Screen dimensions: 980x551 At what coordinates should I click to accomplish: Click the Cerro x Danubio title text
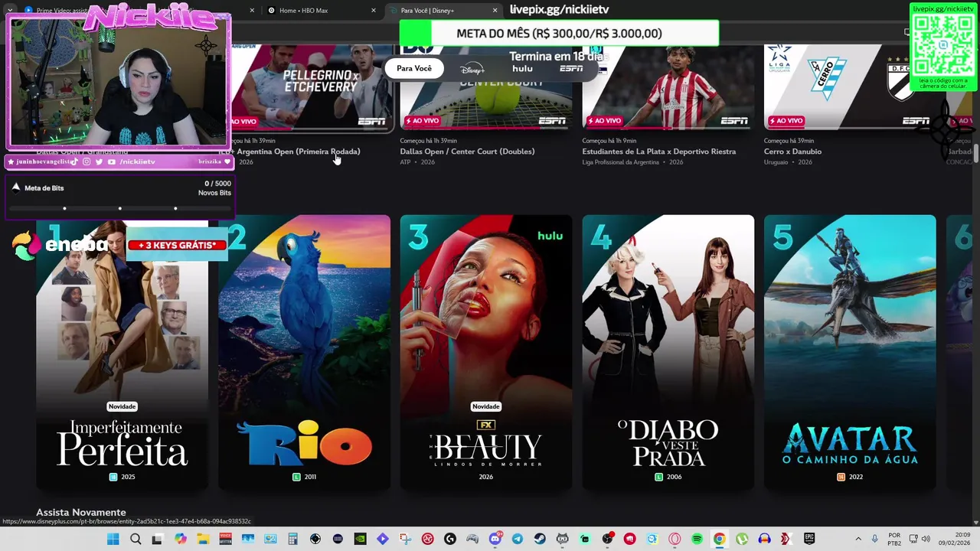pos(792,152)
